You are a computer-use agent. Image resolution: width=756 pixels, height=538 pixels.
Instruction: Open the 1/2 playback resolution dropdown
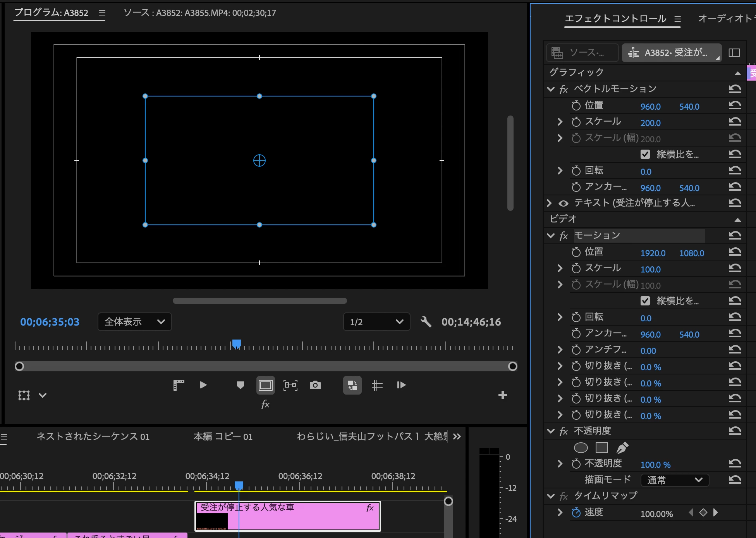[x=376, y=322]
